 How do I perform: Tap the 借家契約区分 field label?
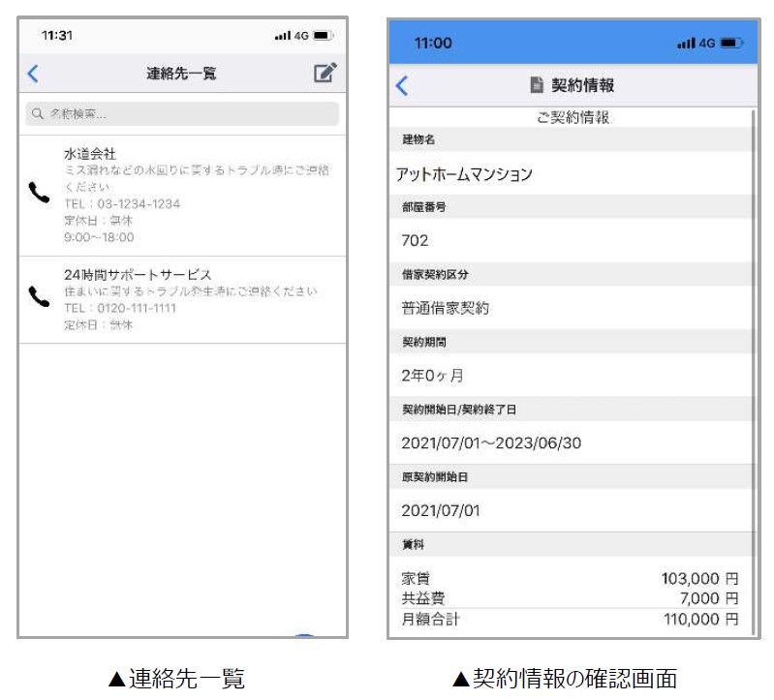coord(435,275)
